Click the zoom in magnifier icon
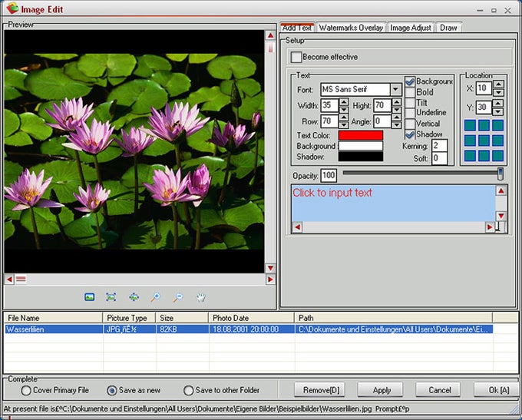Image resolution: width=522 pixels, height=420 pixels. (x=155, y=297)
